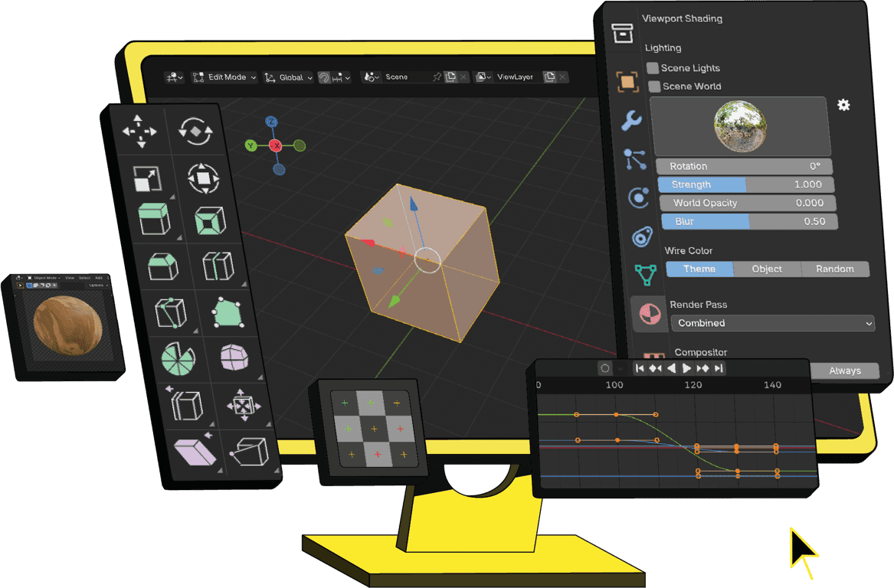Set Wire Color to Object
This screenshot has height=588, width=894.
click(767, 269)
